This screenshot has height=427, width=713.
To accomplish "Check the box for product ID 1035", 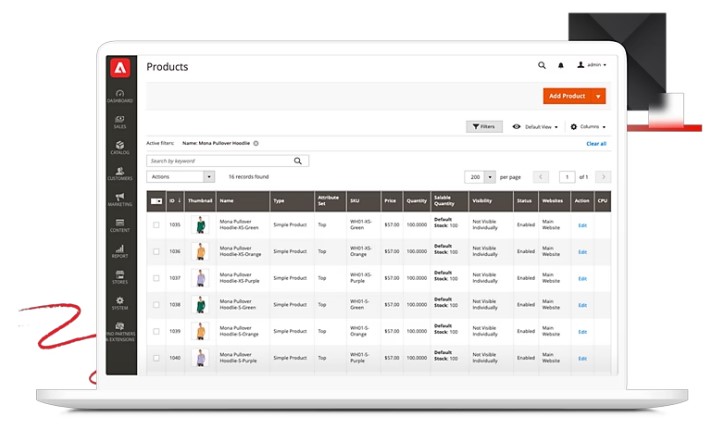I will pyautogui.click(x=156, y=225).
